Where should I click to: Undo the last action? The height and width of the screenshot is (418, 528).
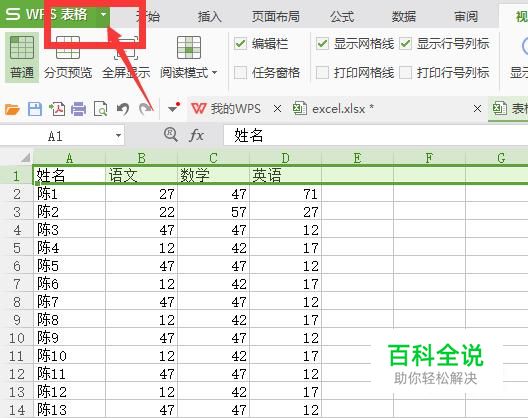[123, 109]
